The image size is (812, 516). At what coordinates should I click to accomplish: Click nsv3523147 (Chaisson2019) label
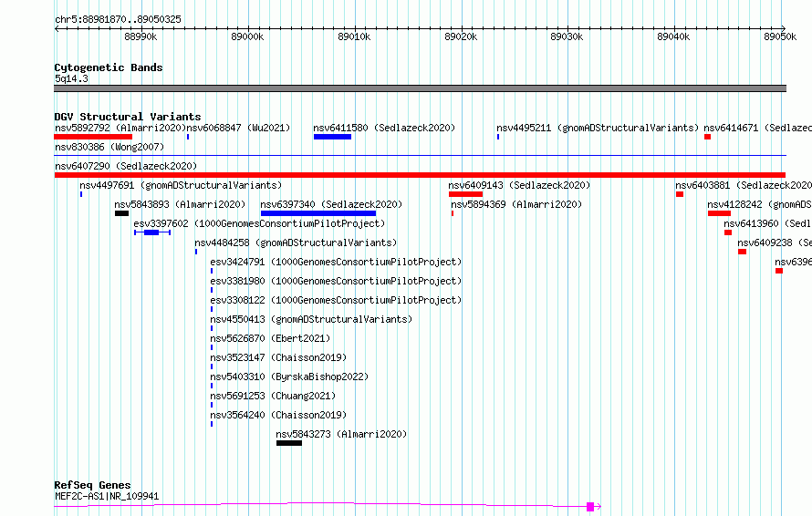[x=278, y=357]
